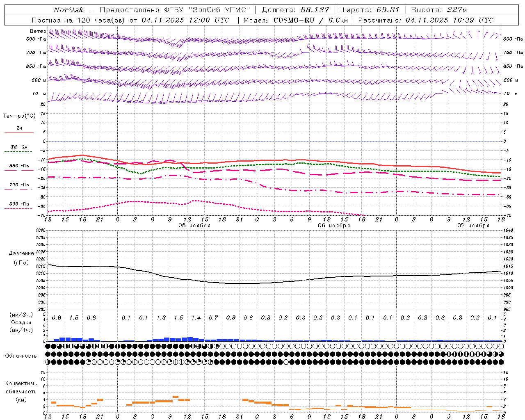Click the dotted line under temperature legend "500 гПа"
Screen dimensions: 525x420
click(19, 208)
